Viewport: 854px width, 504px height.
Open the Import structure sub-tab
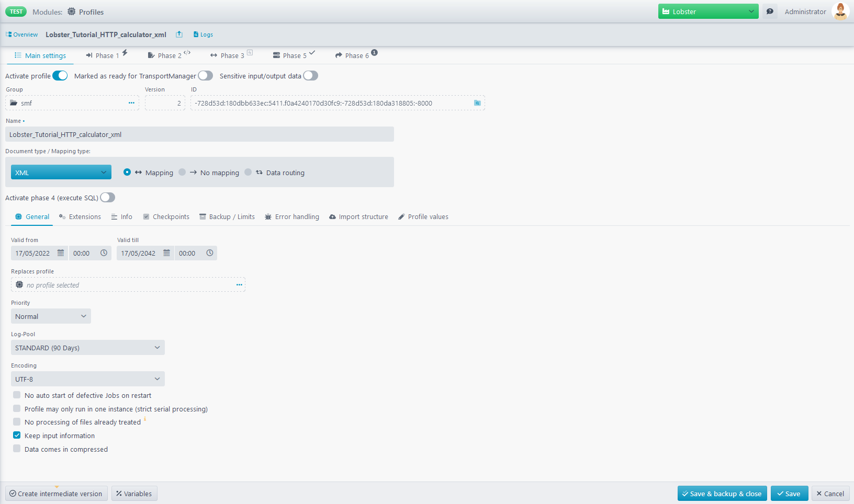pyautogui.click(x=358, y=216)
